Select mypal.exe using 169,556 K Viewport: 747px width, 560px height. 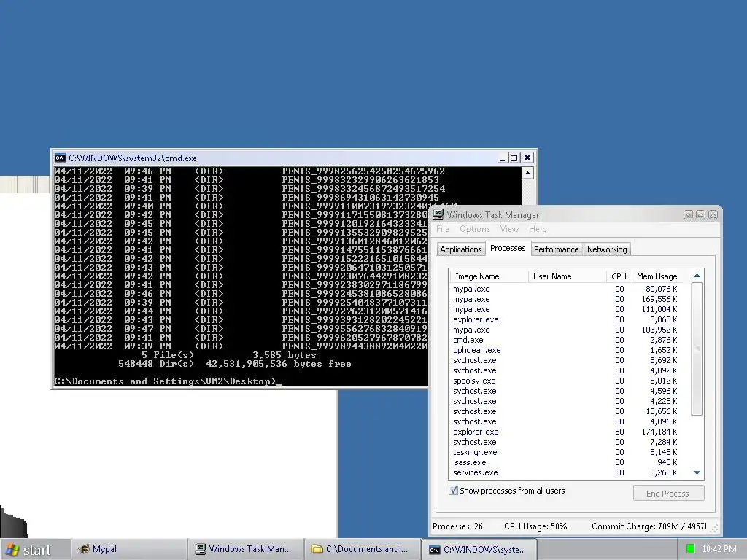click(x=566, y=299)
